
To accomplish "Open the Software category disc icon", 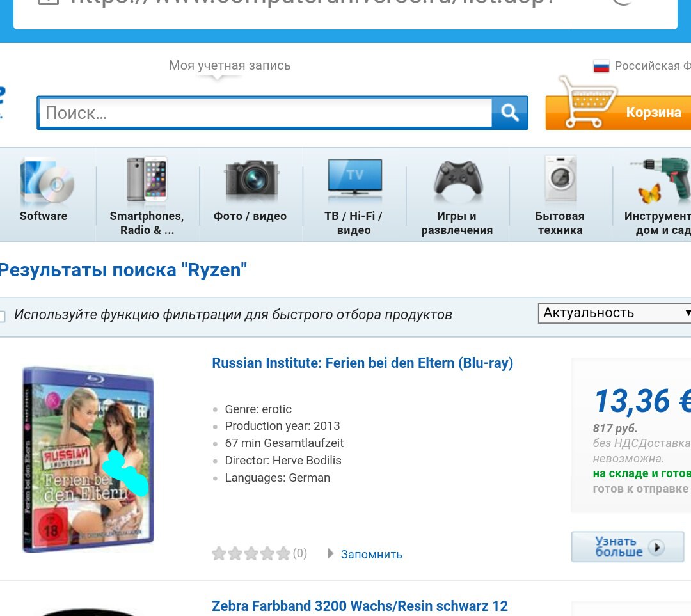I will (x=47, y=182).
